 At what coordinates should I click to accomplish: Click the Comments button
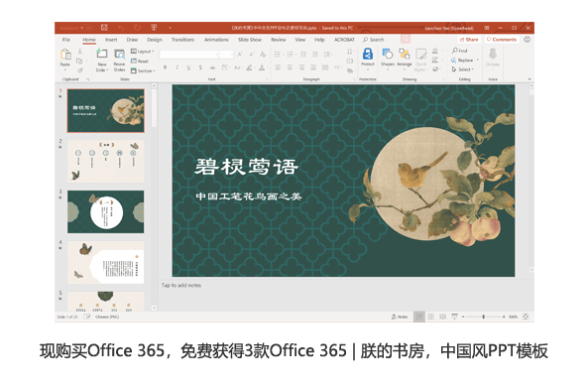502,40
